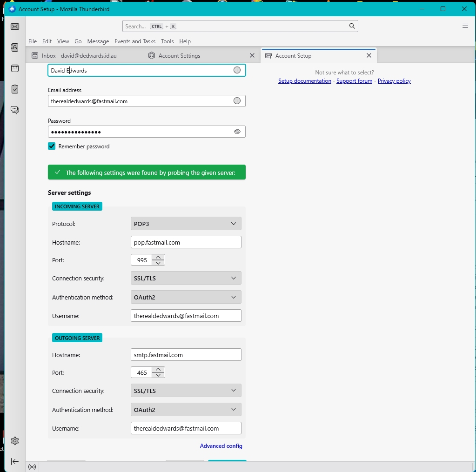This screenshot has width=476, height=472.
Task: Open the Thunderbird app menu
Action: (465, 26)
